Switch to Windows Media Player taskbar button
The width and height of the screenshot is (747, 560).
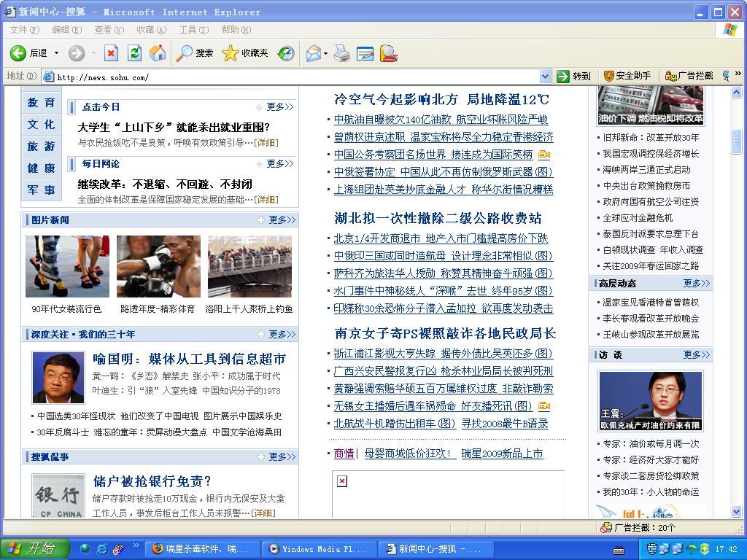click(x=320, y=549)
